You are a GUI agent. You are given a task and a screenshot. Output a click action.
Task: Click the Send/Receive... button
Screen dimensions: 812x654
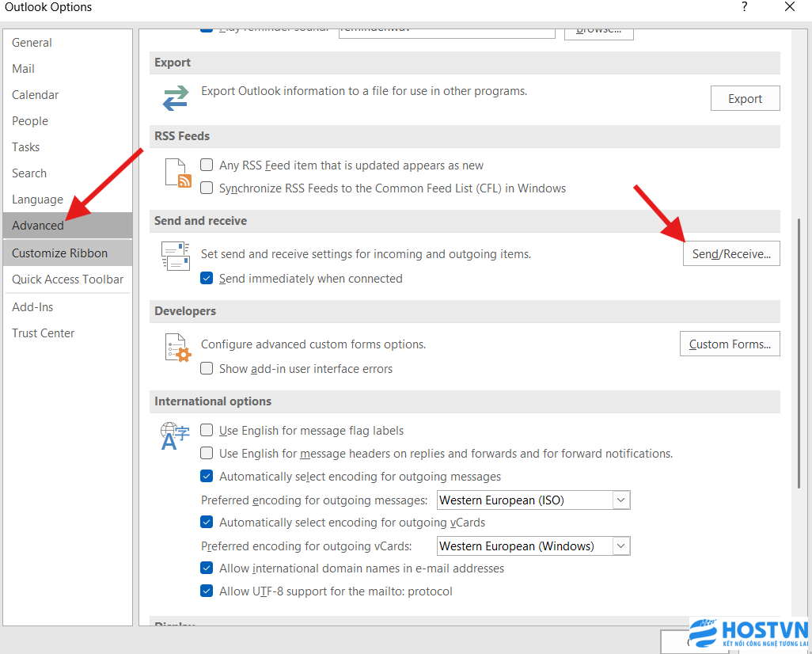[x=731, y=254]
